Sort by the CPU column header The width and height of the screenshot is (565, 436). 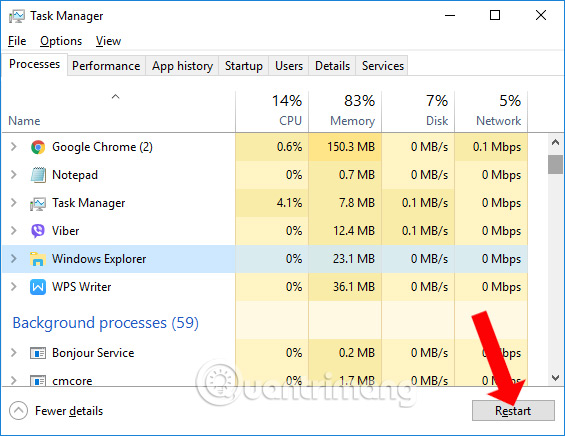272,112
